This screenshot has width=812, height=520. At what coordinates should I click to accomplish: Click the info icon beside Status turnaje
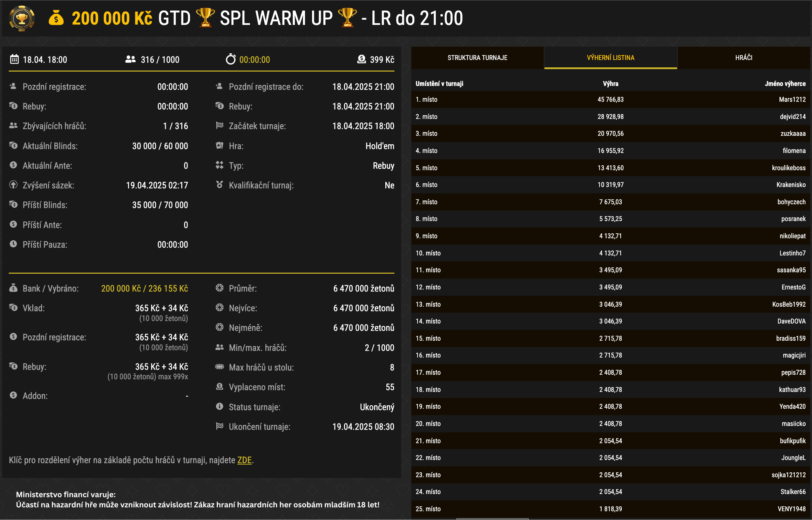tap(219, 407)
